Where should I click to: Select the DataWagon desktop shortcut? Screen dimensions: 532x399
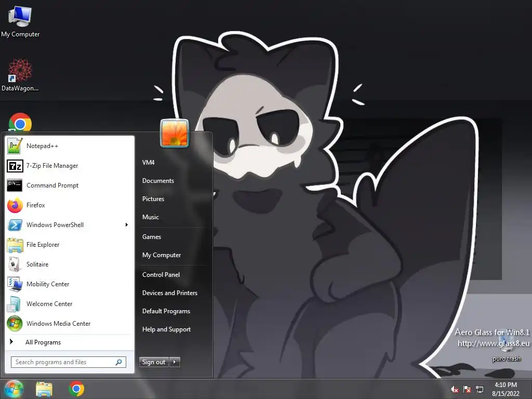click(x=20, y=70)
